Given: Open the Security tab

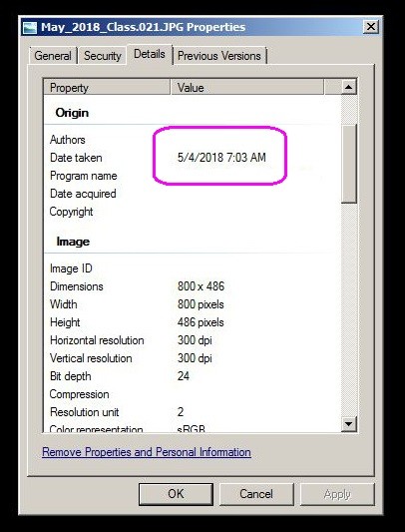Looking at the screenshot, I should [x=103, y=56].
